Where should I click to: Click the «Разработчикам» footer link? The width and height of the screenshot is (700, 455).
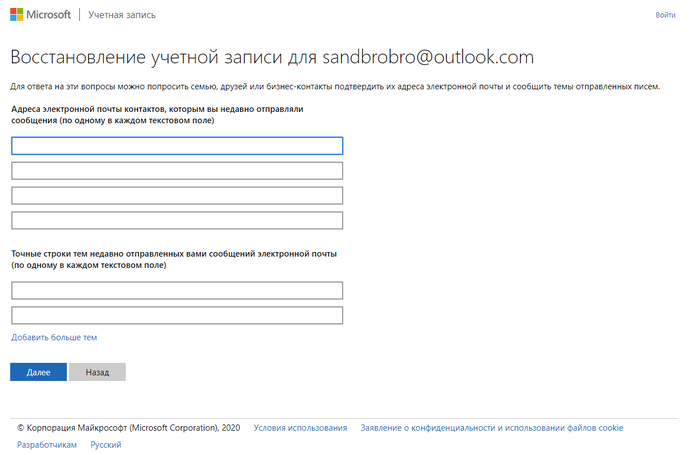(47, 445)
